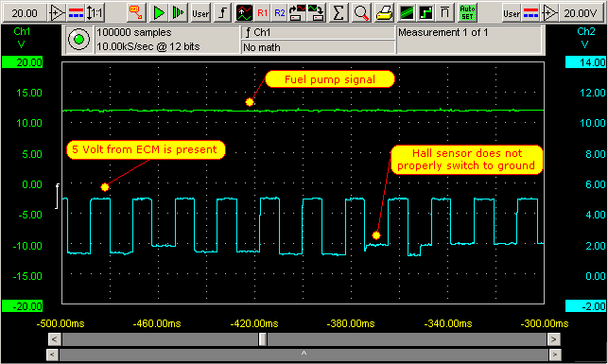
Task: Click the load waveform from disk icon
Action: tap(298, 13)
